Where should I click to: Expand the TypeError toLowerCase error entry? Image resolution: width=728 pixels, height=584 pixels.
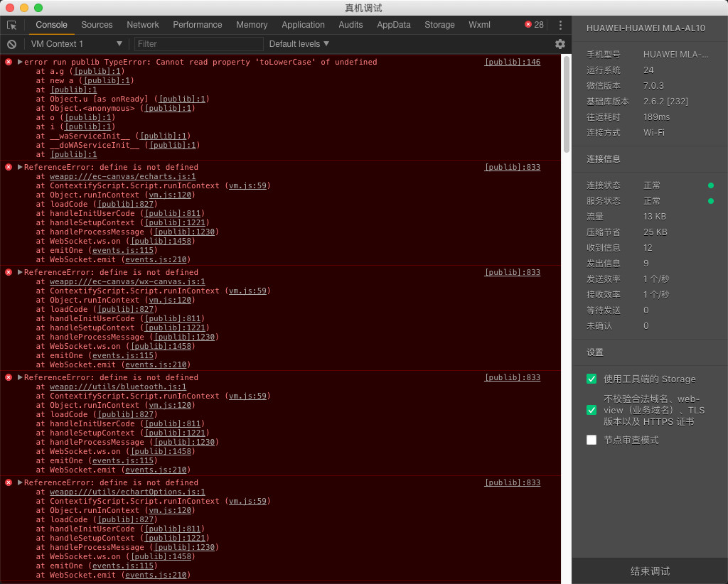tap(20, 62)
